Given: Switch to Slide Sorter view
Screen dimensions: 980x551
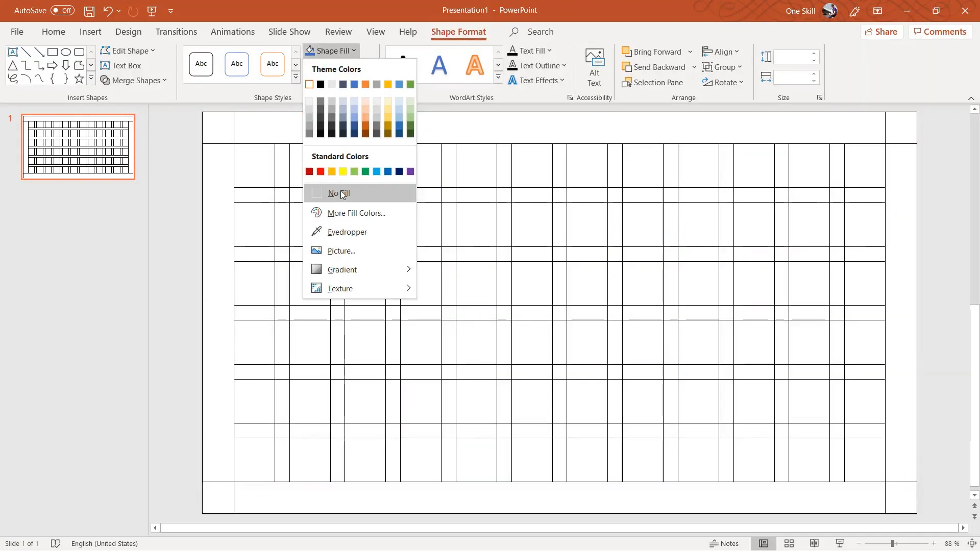Looking at the screenshot, I should click(x=789, y=543).
